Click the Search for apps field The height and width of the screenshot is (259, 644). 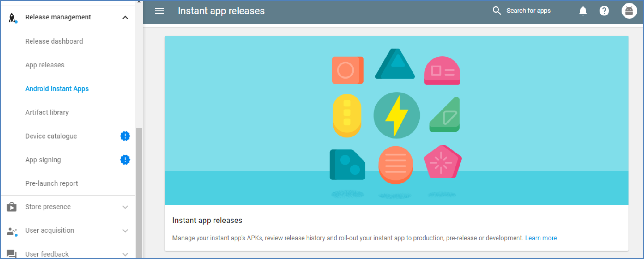tap(528, 11)
